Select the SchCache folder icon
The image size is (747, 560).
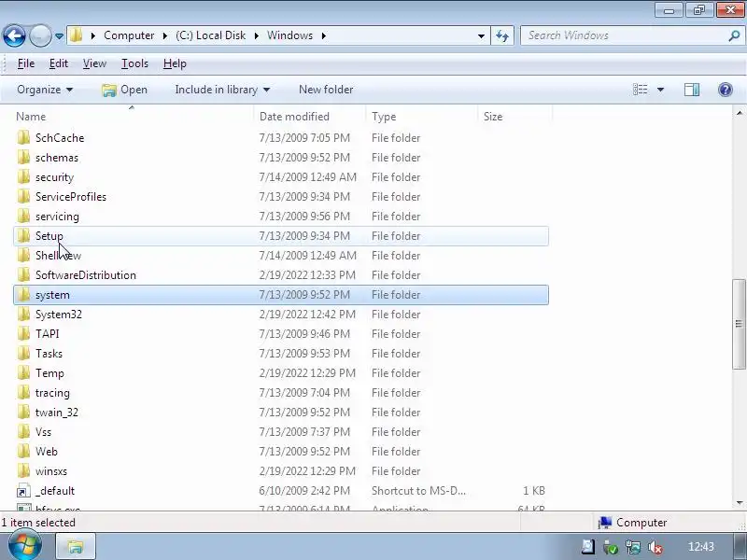(x=23, y=137)
